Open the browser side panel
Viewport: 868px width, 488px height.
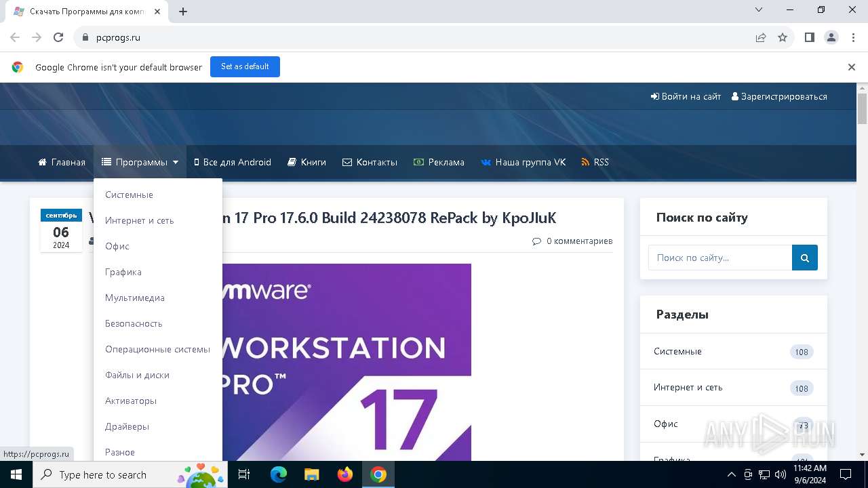click(810, 37)
